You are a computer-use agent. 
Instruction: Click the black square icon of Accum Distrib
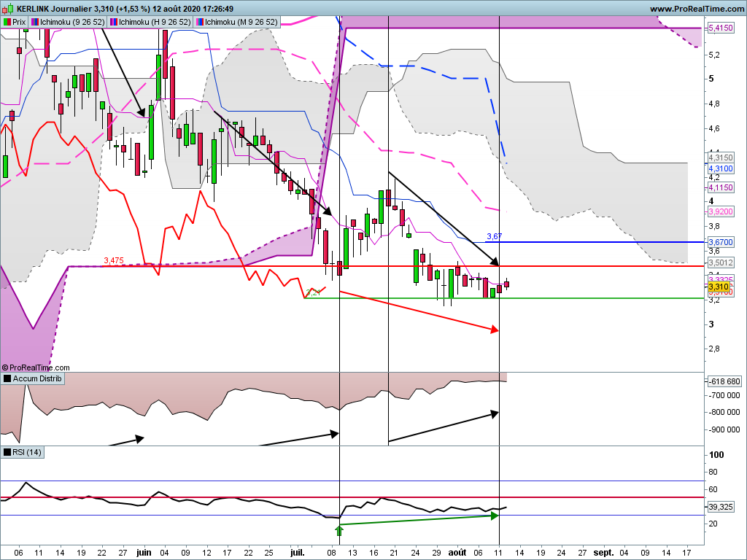point(7,378)
